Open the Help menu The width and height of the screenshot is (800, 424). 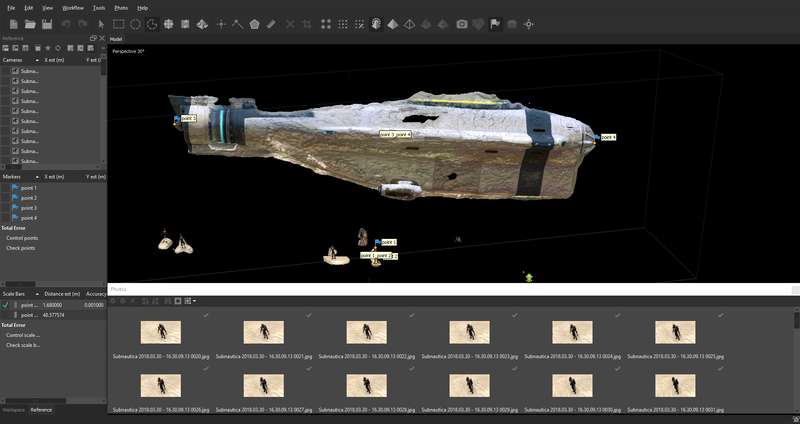coord(143,8)
